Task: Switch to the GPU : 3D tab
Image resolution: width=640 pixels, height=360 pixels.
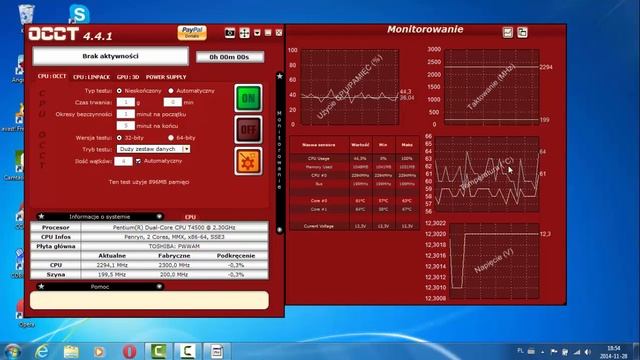Action: 128,77
